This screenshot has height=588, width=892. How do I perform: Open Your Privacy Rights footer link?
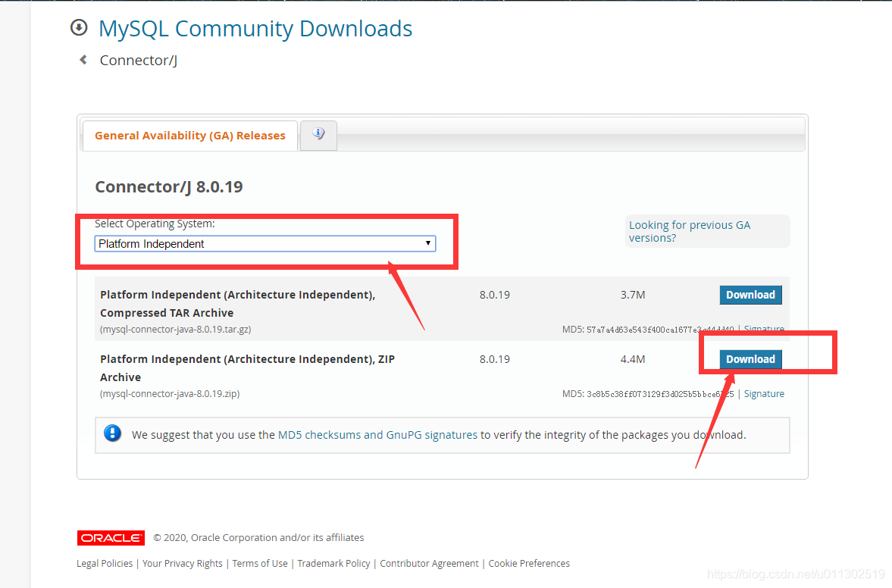tap(183, 563)
